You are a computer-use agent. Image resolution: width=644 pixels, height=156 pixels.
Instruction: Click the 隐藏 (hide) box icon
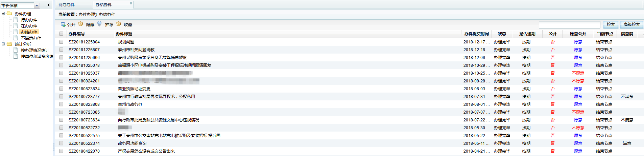(x=80, y=24)
